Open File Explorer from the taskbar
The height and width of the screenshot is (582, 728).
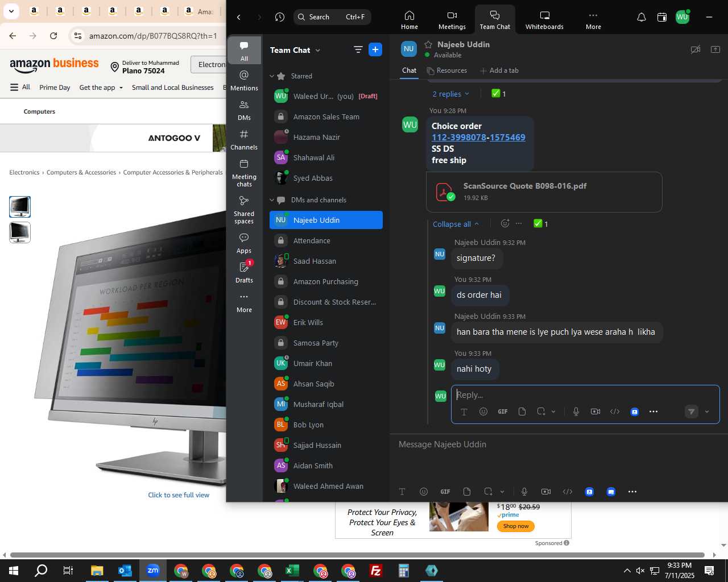click(x=97, y=571)
